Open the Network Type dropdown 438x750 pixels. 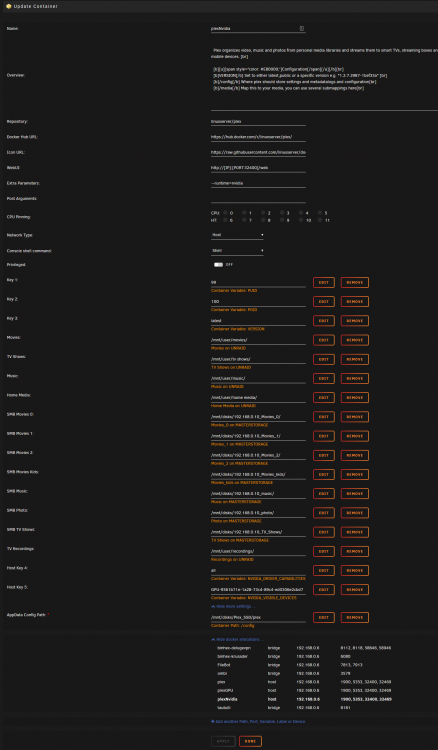point(237,235)
